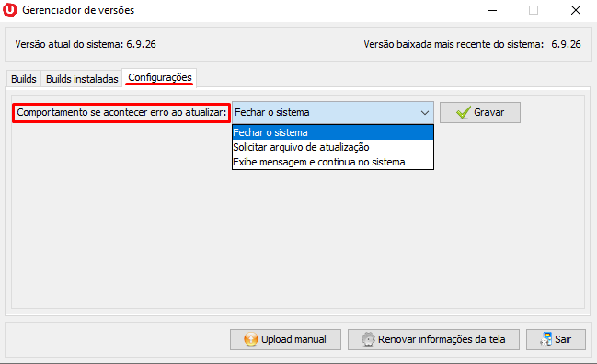Click the Comportamento se acontecer erro label
This screenshot has width=597, height=364.
[121, 112]
